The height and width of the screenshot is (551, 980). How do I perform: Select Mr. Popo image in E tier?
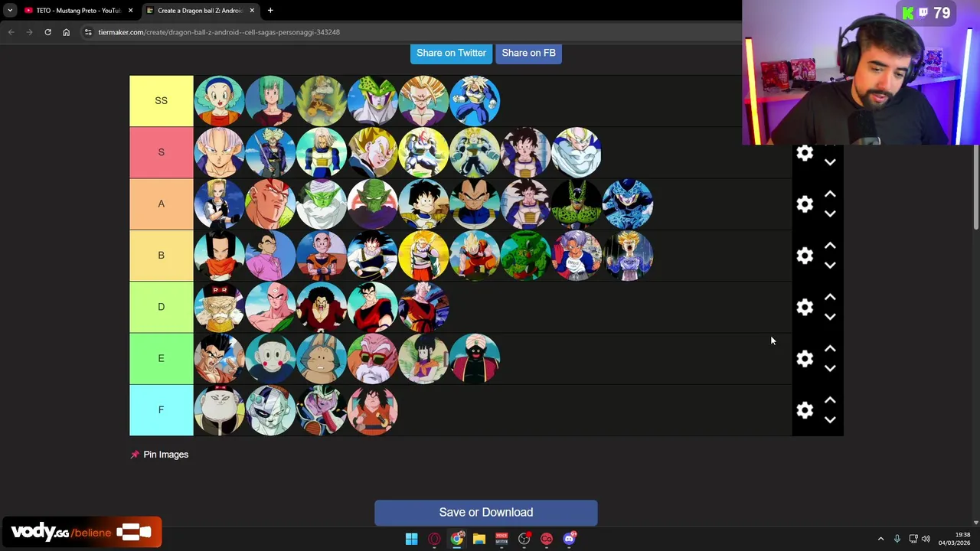(475, 358)
